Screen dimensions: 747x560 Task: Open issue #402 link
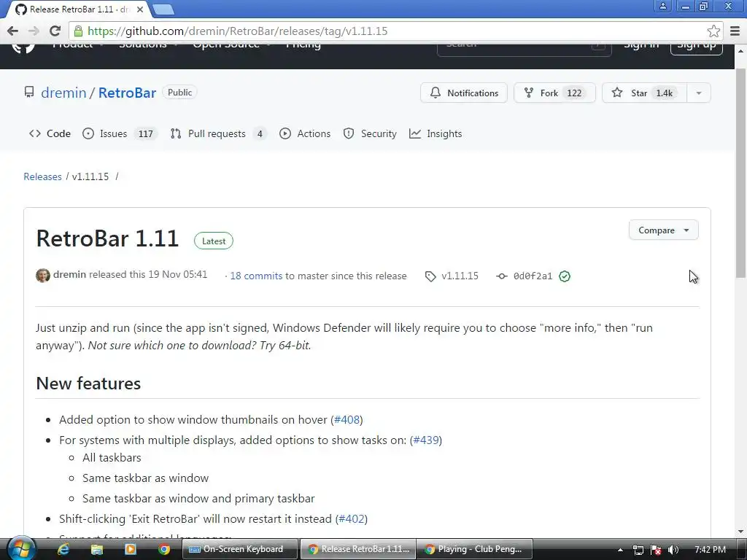(352, 518)
